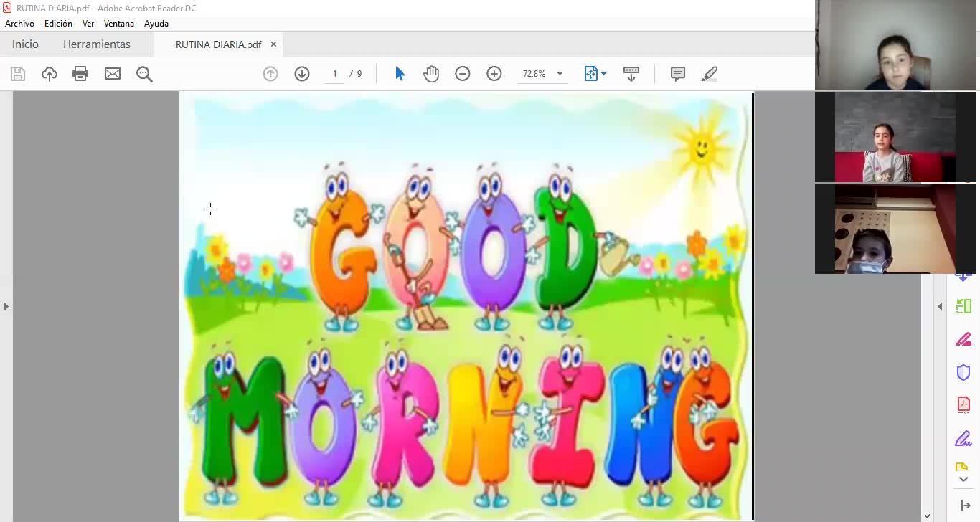Open the purple Fill and Sign tool

coord(963,438)
